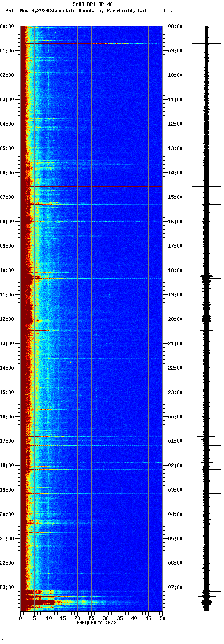Click the PST-axis "21:00" time label
This screenshot has width=224, height=644.
(7, 539)
